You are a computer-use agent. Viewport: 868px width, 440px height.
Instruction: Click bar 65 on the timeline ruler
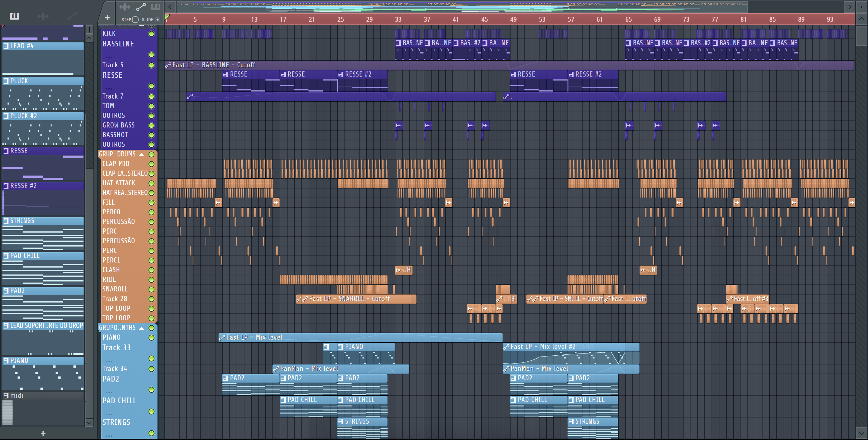coord(628,20)
